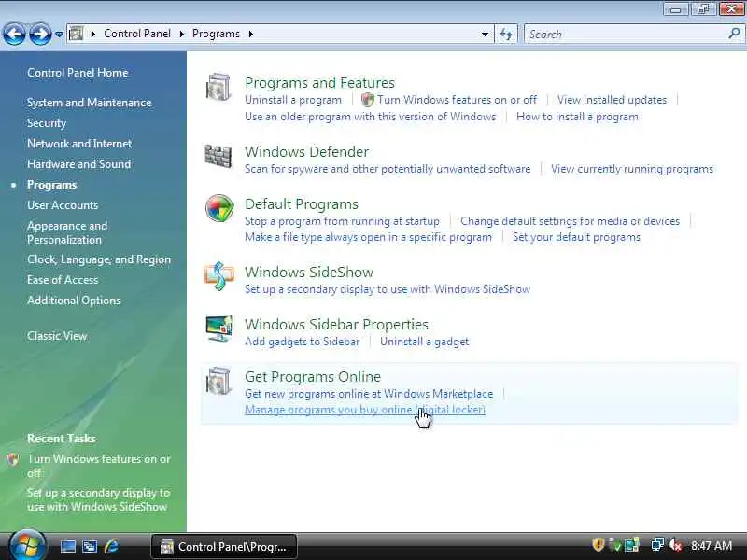Click Uninstall a program link
Viewport: 747px width, 560px height.
click(293, 100)
